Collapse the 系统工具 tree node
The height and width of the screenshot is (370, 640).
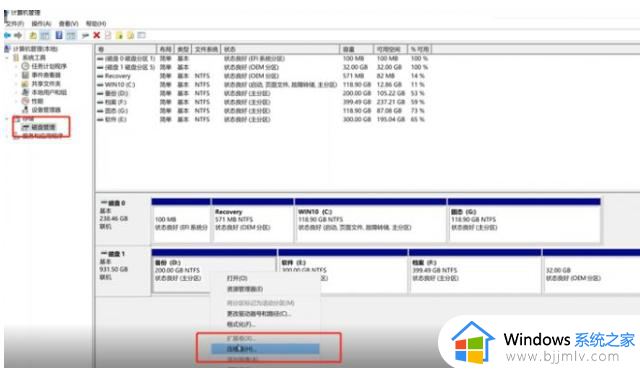(x=7, y=58)
